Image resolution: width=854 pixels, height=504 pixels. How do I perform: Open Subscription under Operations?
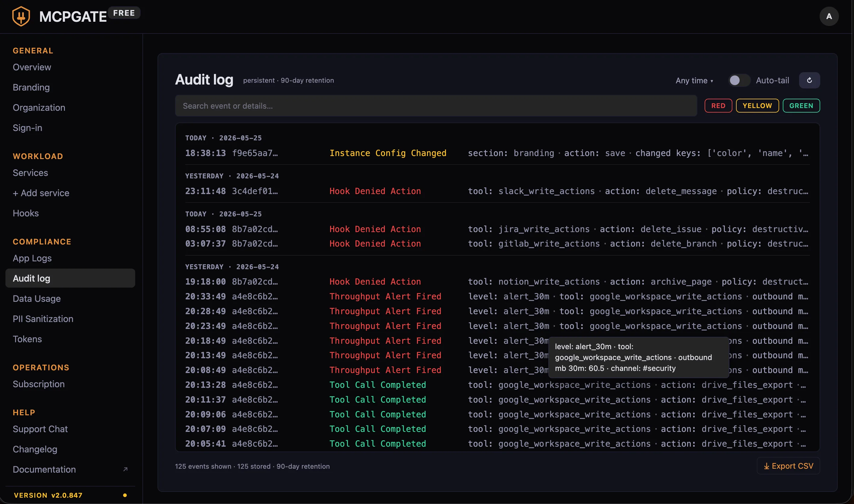pyautogui.click(x=39, y=384)
